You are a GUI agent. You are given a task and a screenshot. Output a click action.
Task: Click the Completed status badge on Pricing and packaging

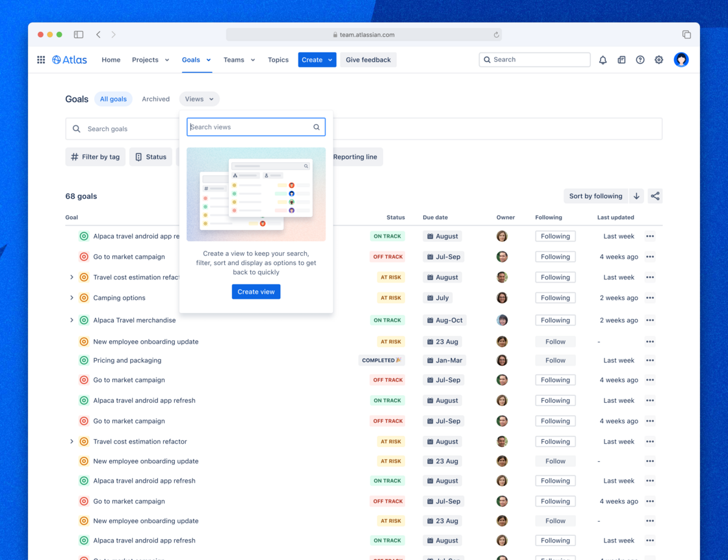pos(382,360)
